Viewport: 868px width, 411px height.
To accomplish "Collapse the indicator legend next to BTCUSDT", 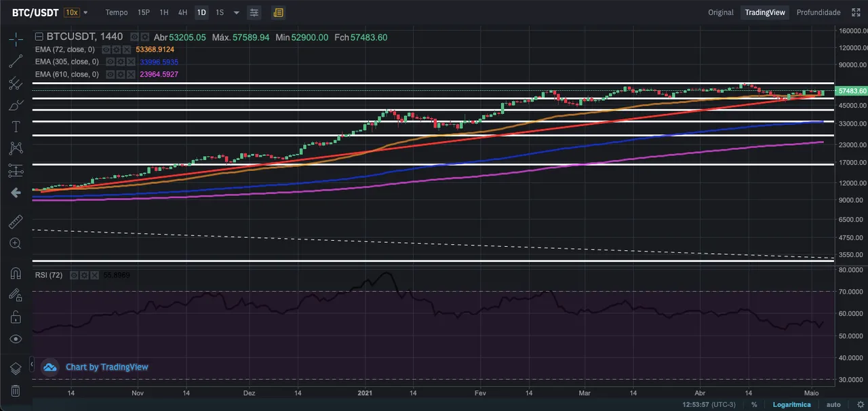I will point(39,37).
